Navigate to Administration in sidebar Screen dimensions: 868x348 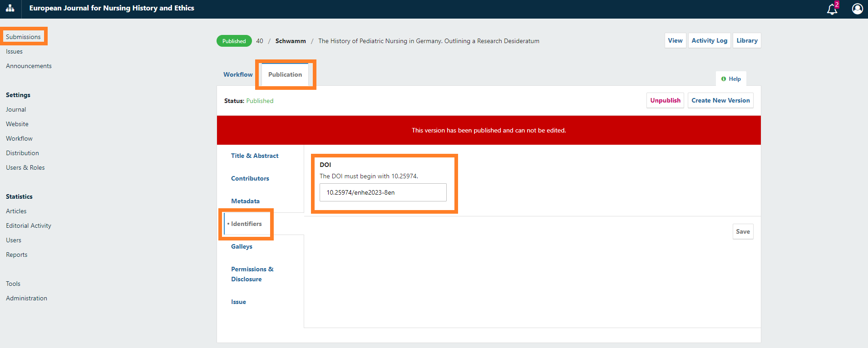[x=26, y=298]
